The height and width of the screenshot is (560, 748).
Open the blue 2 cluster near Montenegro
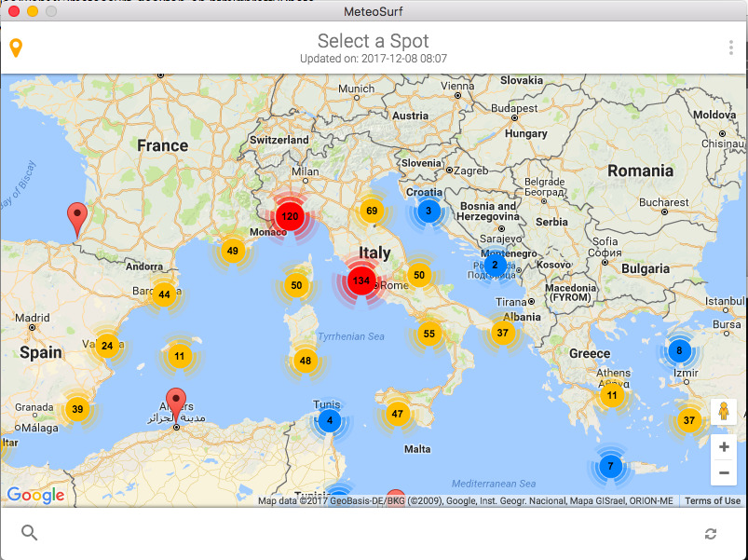[495, 265]
